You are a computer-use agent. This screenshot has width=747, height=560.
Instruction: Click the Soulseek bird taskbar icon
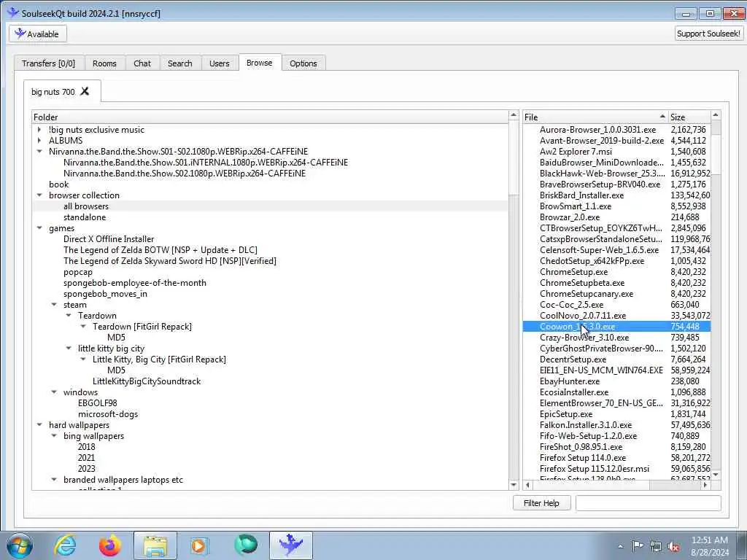(x=290, y=545)
